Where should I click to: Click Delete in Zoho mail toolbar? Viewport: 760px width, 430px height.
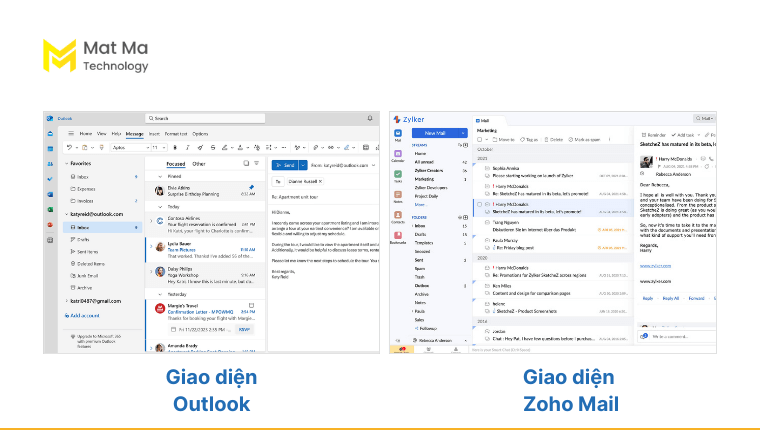coord(554,140)
